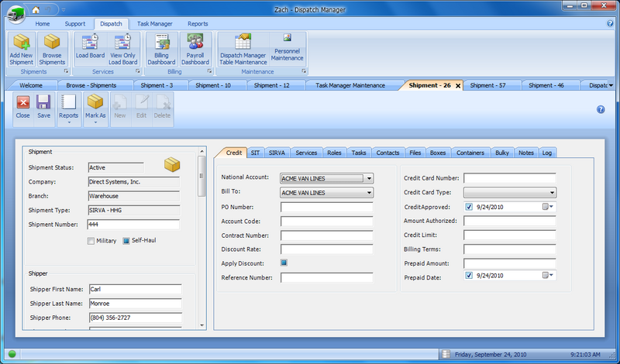Open the Reports toolbar menu

(x=68, y=108)
